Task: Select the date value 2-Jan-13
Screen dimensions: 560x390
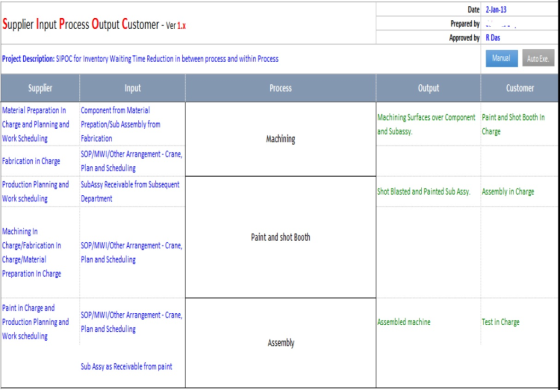Action: point(496,10)
